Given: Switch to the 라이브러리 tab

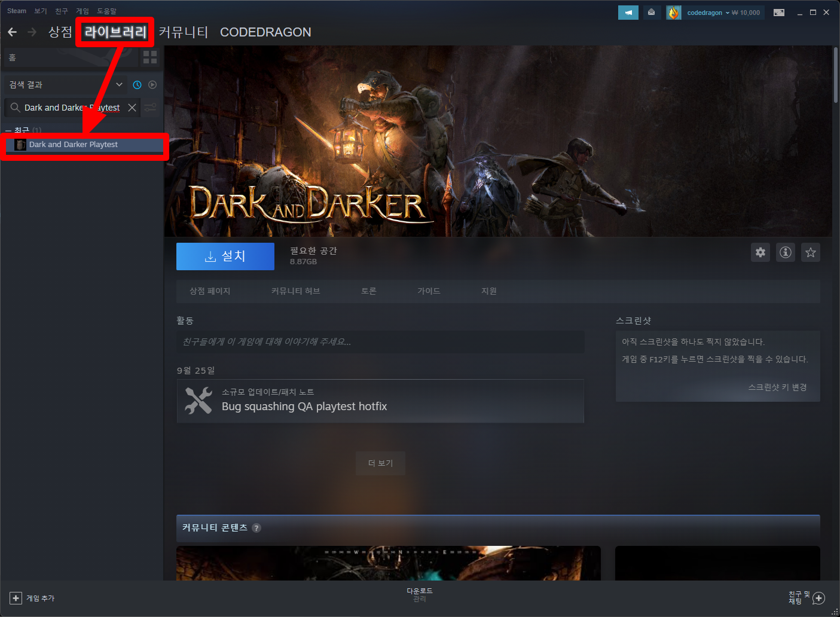Looking at the screenshot, I should (x=115, y=32).
